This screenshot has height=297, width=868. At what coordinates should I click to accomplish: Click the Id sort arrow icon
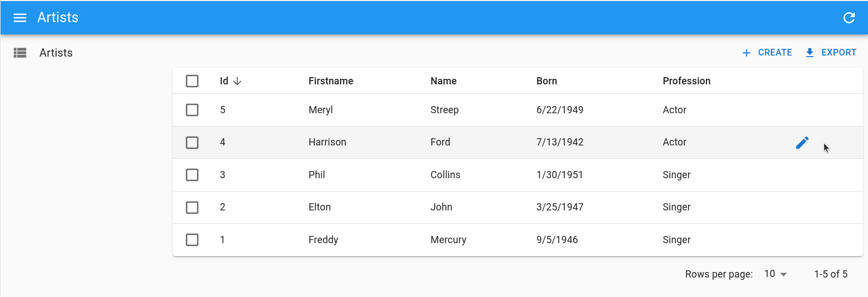[x=238, y=81]
